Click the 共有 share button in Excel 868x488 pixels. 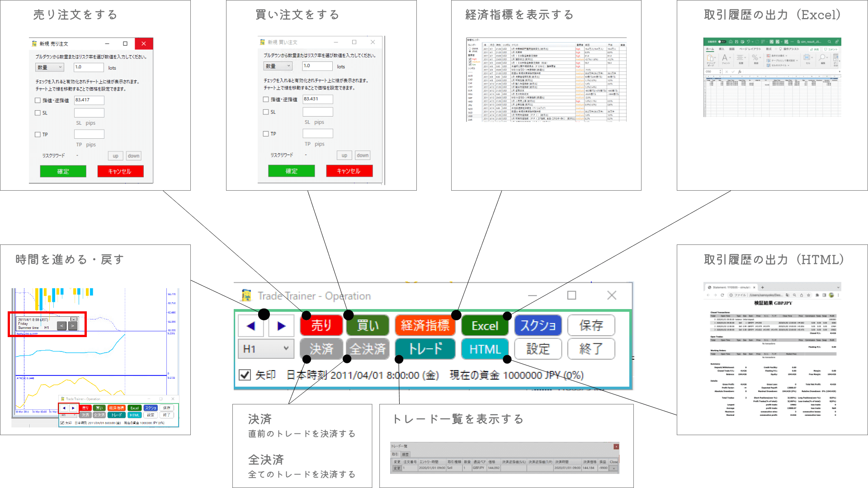coord(815,49)
